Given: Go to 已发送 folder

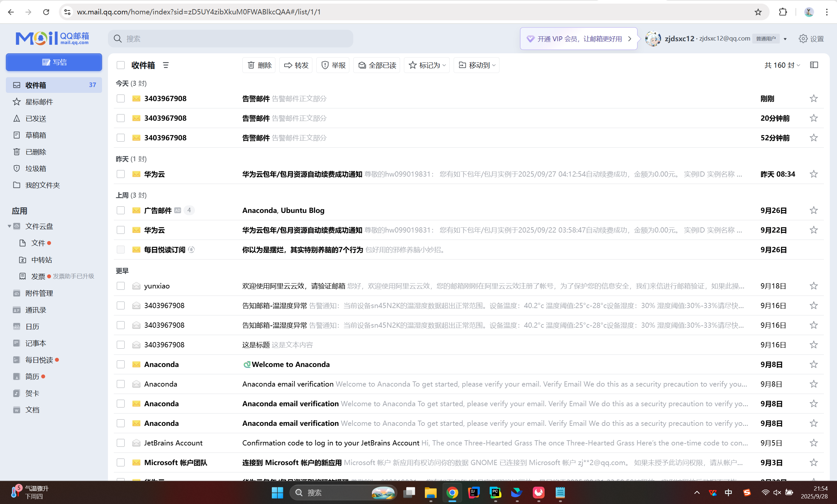Looking at the screenshot, I should pyautogui.click(x=54, y=118).
